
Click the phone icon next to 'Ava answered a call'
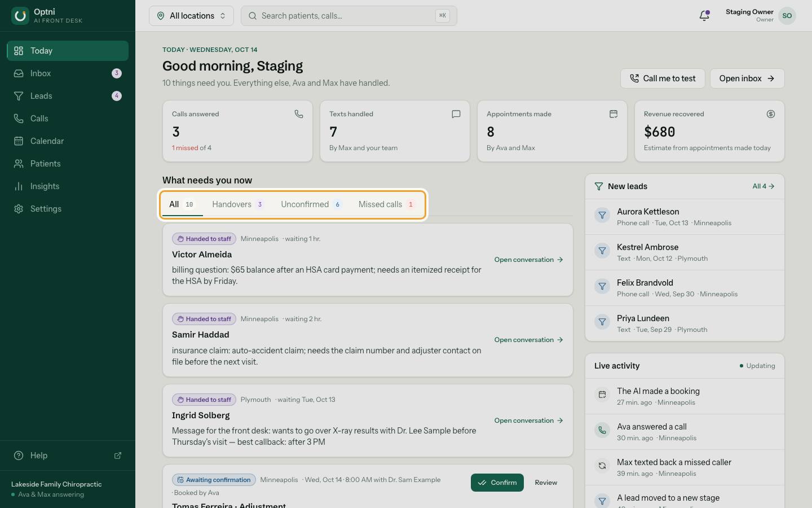pyautogui.click(x=602, y=430)
